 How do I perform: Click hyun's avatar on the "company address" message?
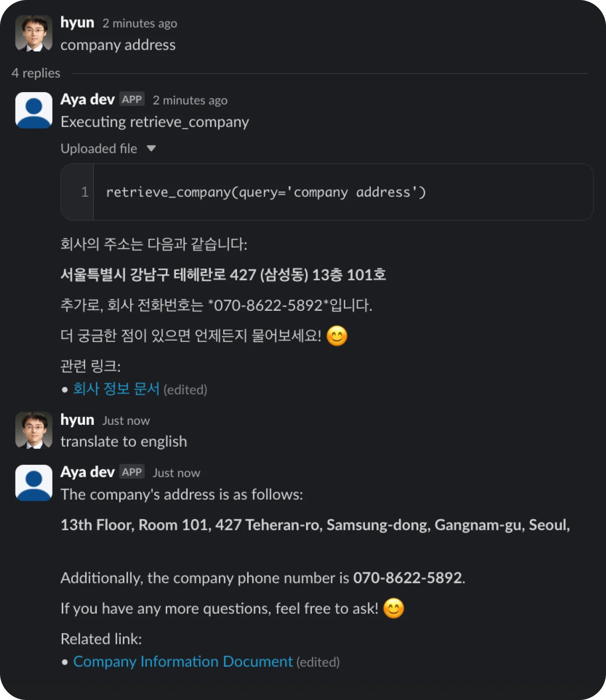click(x=34, y=33)
